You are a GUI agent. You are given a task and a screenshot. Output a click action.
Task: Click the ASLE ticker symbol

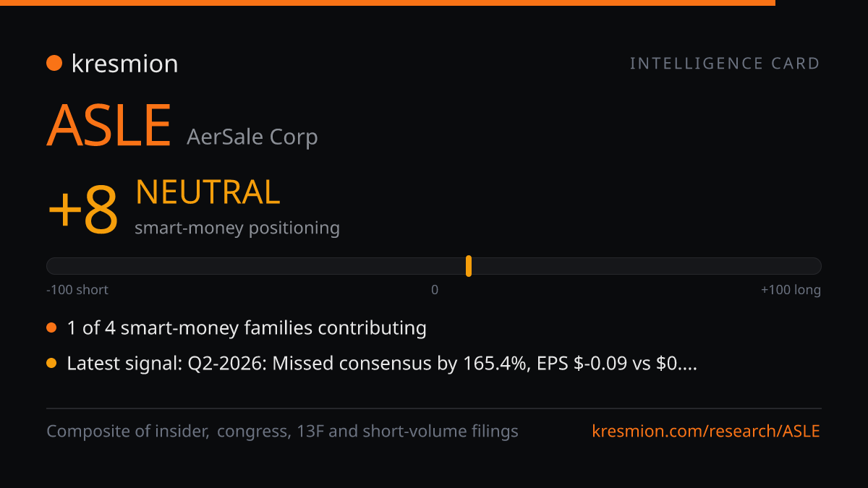tap(109, 126)
